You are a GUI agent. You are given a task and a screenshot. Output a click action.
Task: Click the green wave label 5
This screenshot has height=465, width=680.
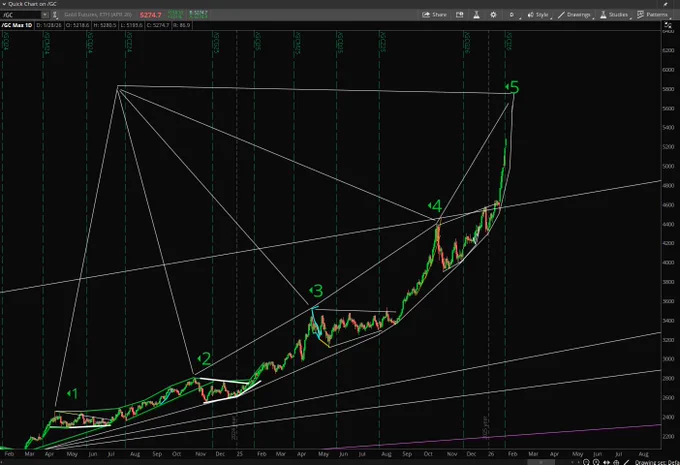click(x=512, y=88)
